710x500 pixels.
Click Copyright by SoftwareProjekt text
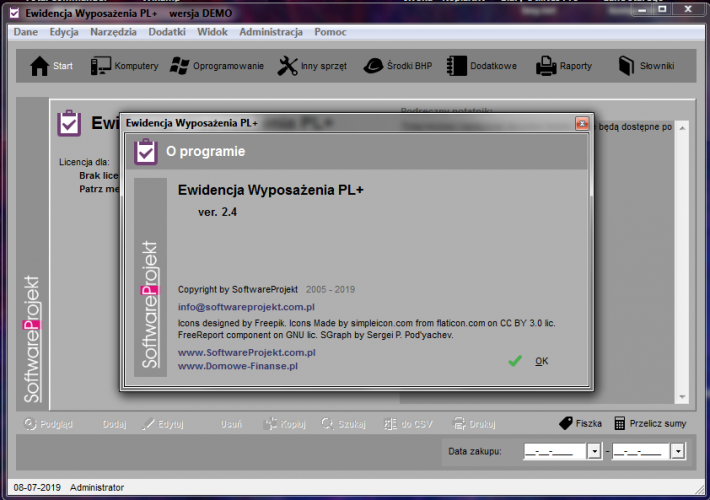click(238, 290)
